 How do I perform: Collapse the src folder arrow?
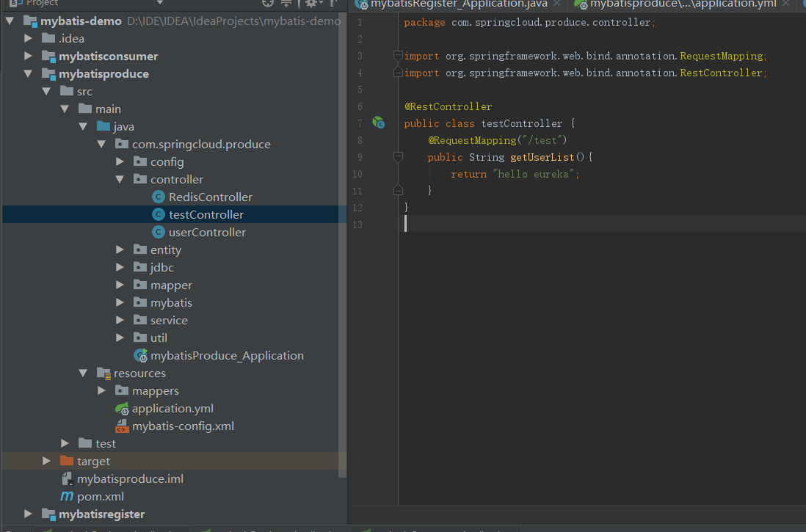coord(46,92)
